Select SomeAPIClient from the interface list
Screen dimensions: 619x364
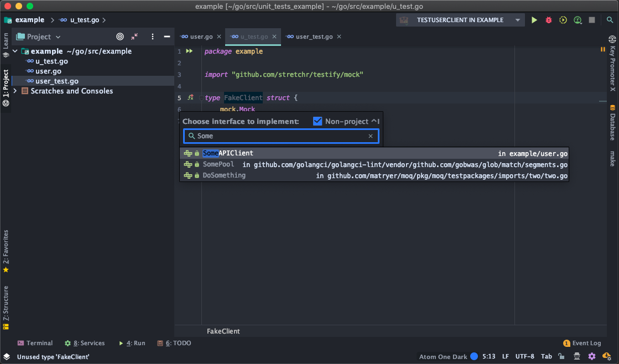coord(228,153)
